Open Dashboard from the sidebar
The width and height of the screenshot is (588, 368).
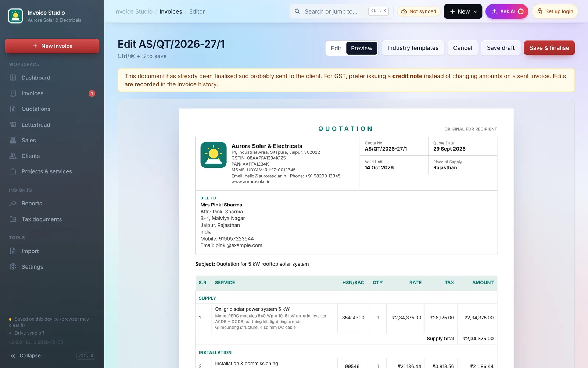[52, 78]
